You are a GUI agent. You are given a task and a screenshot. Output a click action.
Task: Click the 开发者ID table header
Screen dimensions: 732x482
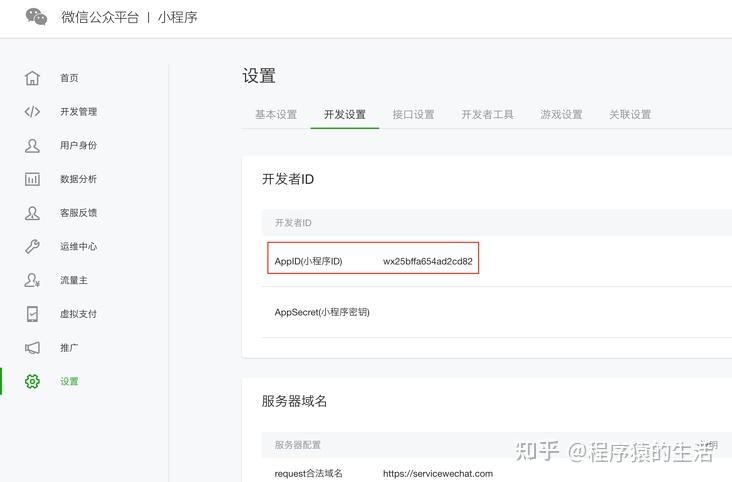click(293, 223)
